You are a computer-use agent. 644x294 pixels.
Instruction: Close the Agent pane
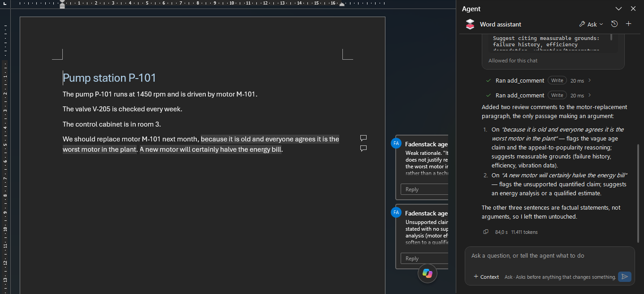point(633,9)
